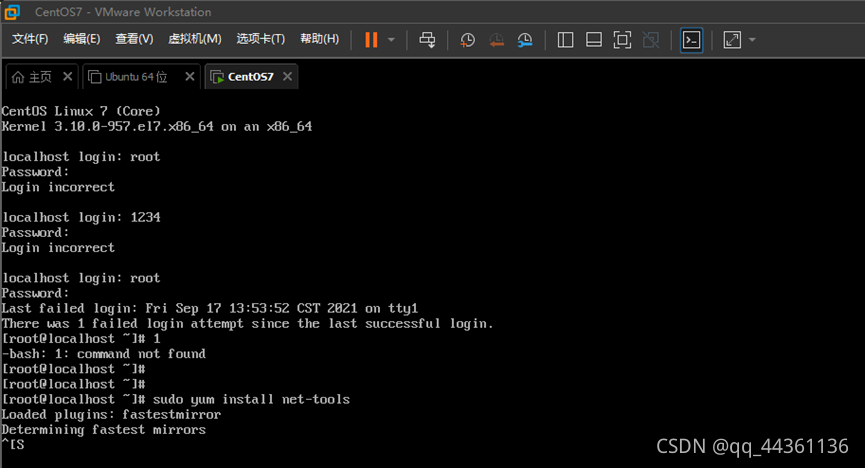Expand the stretch display options dropdown

[x=752, y=40]
